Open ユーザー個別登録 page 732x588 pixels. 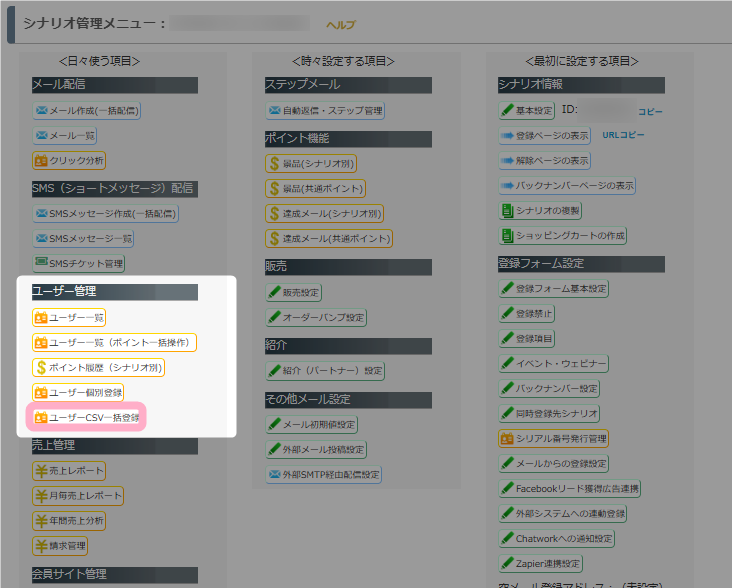78,392
